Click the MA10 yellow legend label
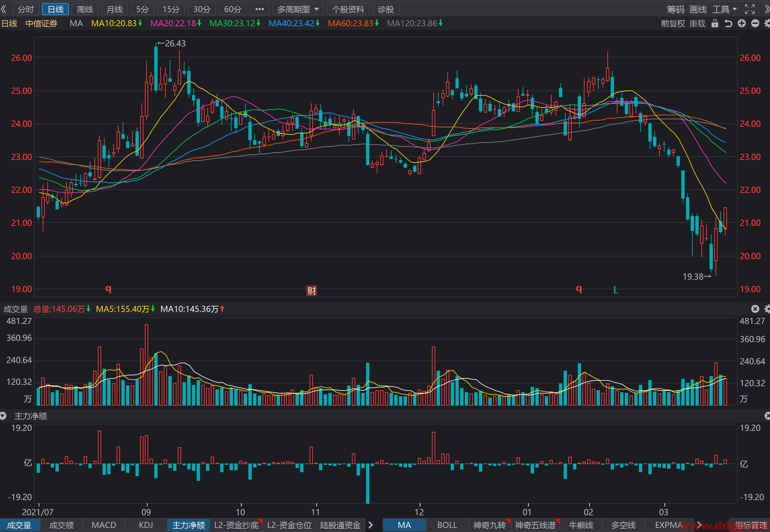 tap(117, 24)
